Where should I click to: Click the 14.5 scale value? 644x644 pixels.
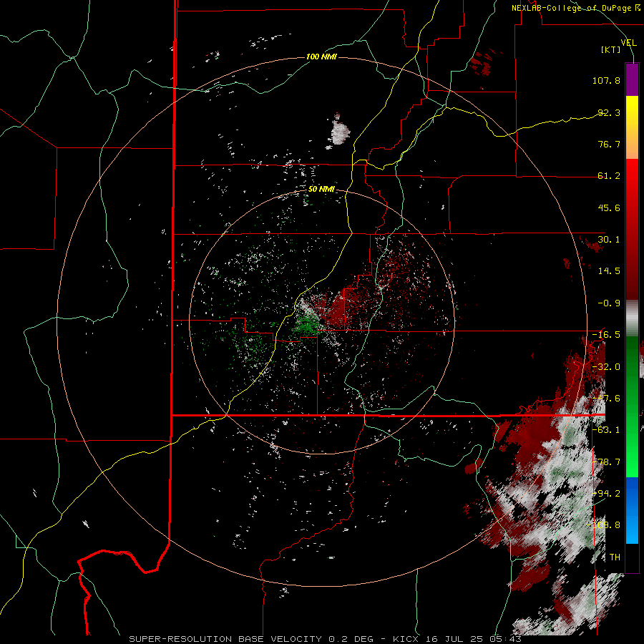[609, 271]
